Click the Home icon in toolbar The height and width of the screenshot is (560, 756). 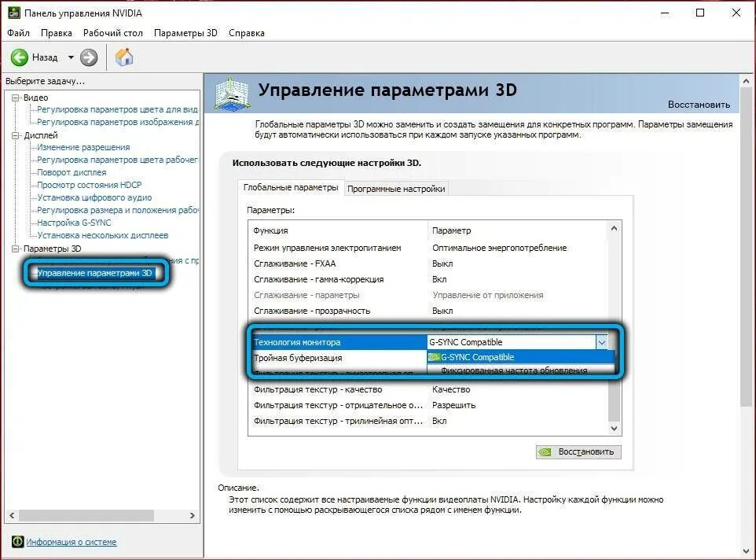(124, 57)
